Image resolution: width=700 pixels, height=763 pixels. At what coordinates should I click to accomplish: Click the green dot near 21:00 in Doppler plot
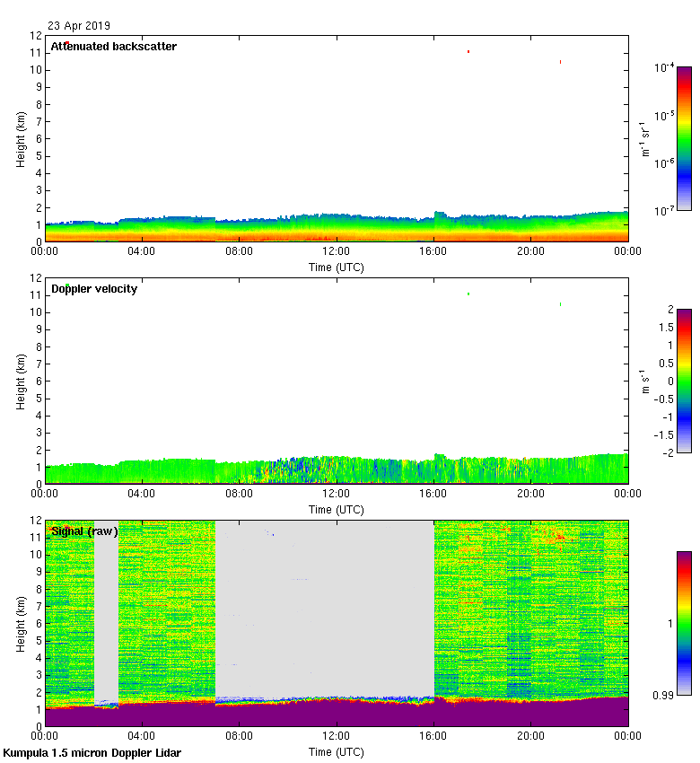coord(561,304)
